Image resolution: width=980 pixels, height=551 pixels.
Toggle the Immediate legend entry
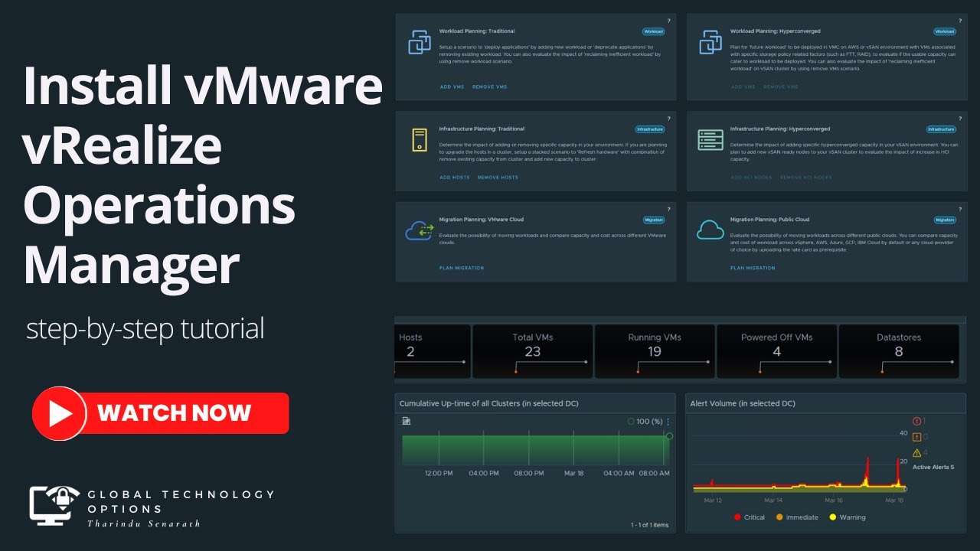[796, 517]
